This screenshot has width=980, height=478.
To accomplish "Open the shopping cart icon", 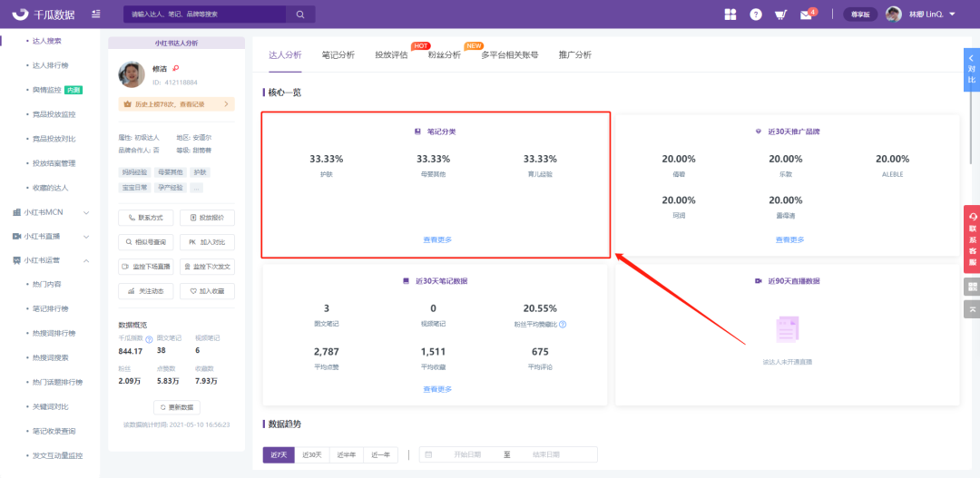I will [780, 15].
